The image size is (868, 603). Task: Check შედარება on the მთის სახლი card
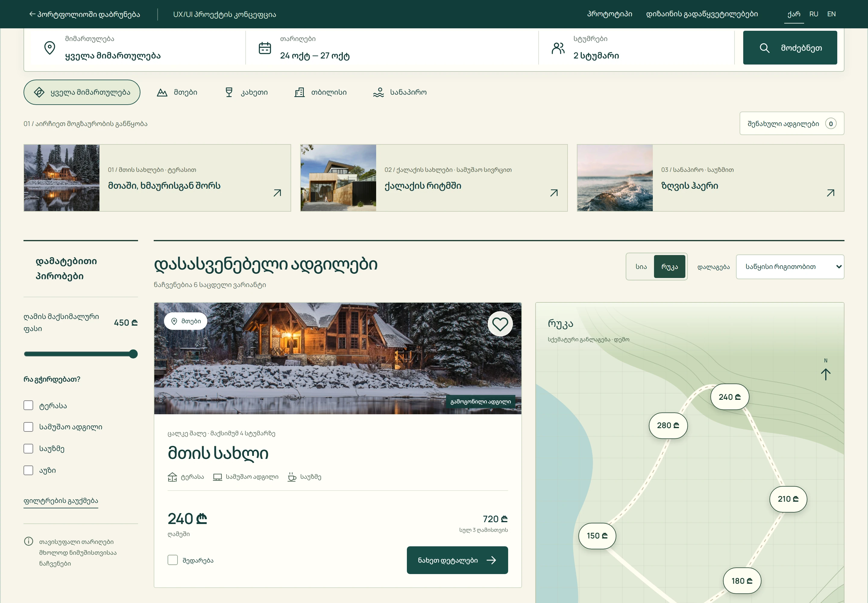(x=173, y=560)
